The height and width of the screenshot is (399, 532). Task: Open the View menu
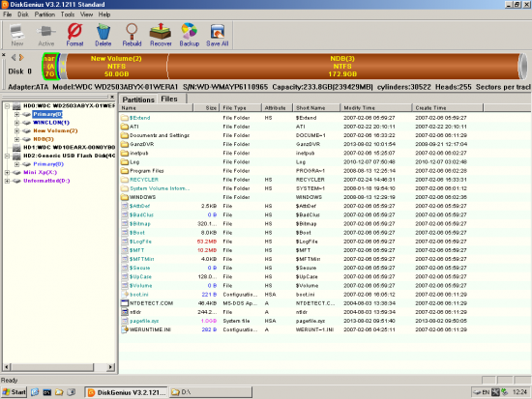pos(86,14)
